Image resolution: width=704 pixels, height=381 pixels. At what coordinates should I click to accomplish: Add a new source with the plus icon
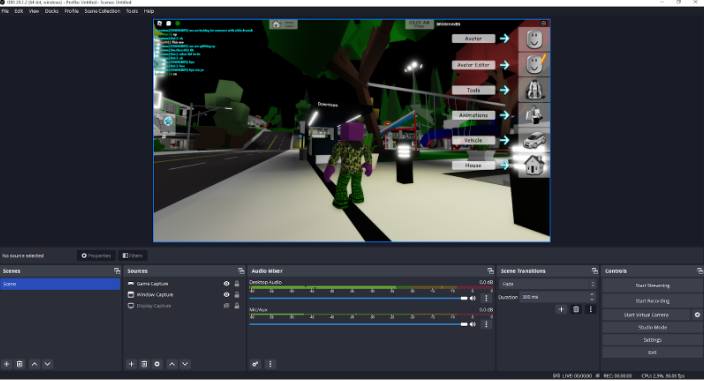(131, 364)
